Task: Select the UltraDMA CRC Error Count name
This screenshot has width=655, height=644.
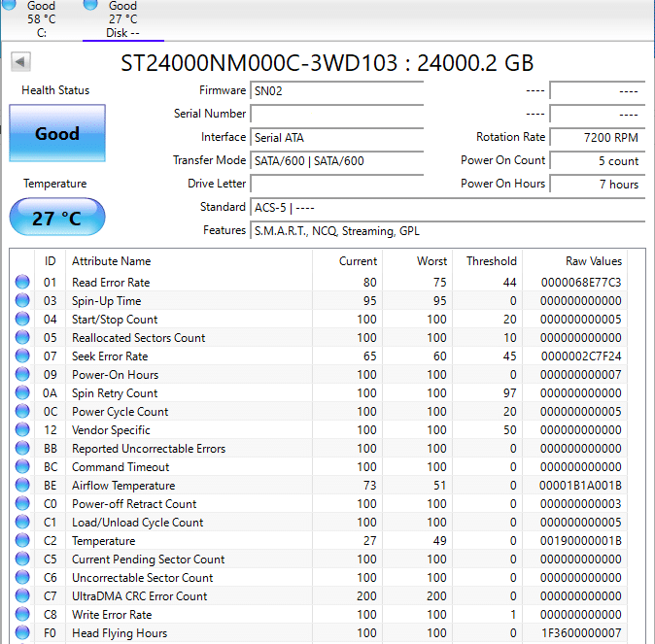Action: 140,596
